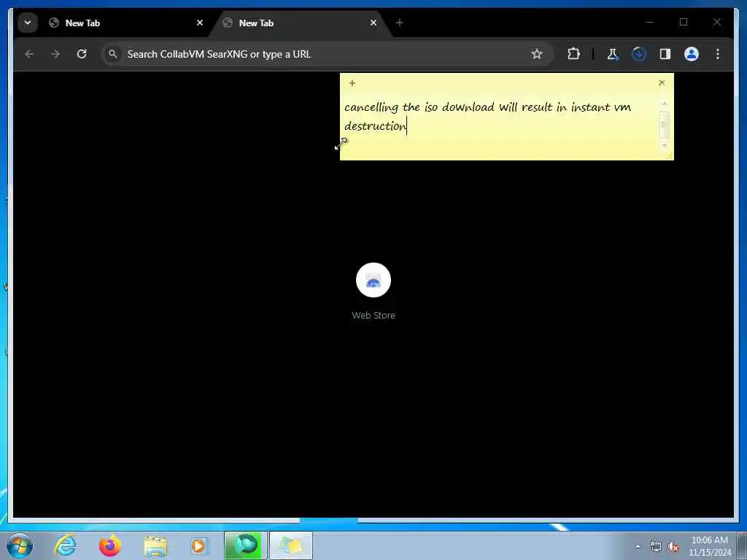Minimize the browser window
This screenshot has height=560, width=747.
coord(650,22)
